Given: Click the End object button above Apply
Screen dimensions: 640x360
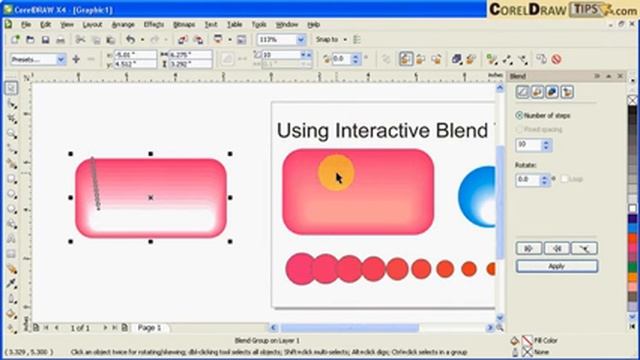Looking at the screenshot, I should [557, 248].
